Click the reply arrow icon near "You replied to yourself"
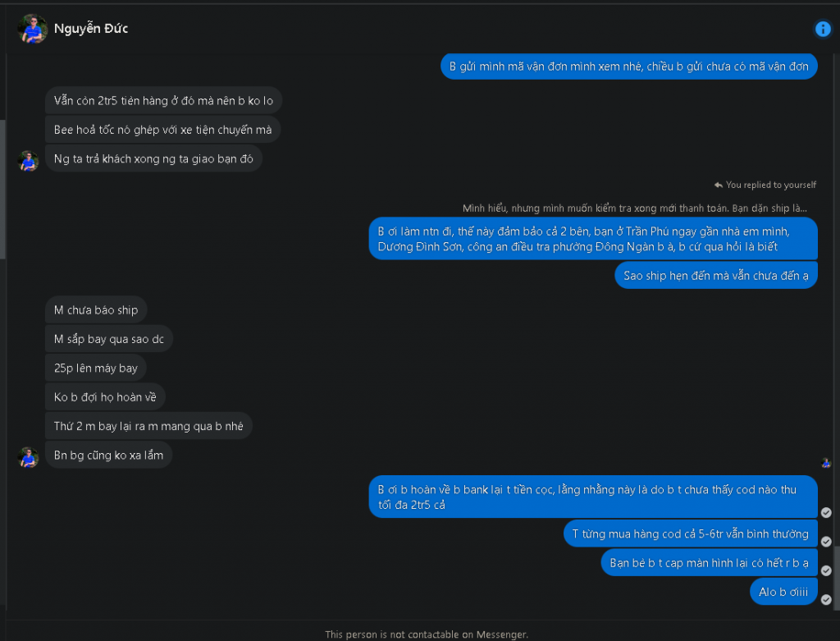The height and width of the screenshot is (641, 840). [718, 185]
